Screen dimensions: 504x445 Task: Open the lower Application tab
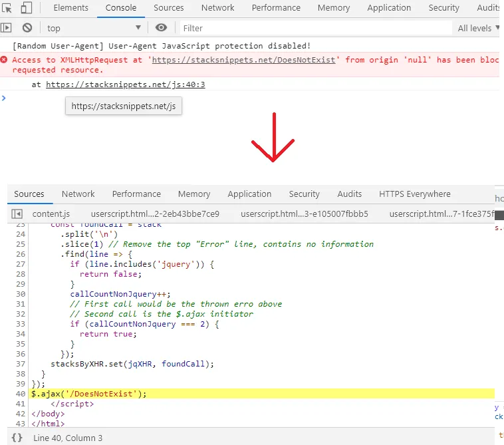coord(249,194)
